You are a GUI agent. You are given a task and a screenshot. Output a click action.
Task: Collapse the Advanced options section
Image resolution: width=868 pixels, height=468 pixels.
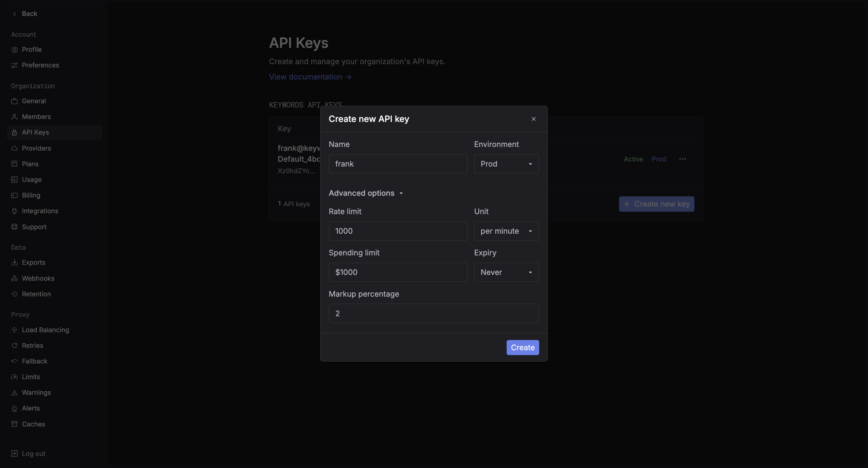[366, 193]
